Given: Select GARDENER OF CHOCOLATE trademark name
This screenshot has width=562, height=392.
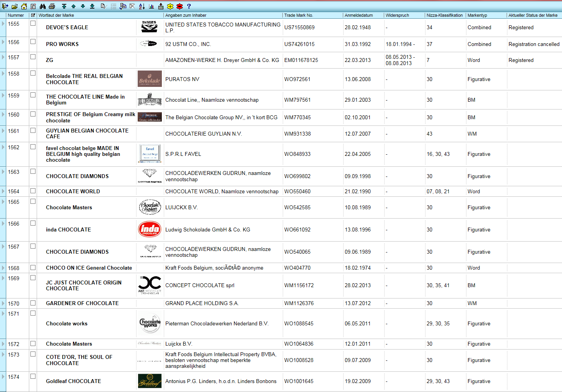Looking at the screenshot, I should [82, 303].
